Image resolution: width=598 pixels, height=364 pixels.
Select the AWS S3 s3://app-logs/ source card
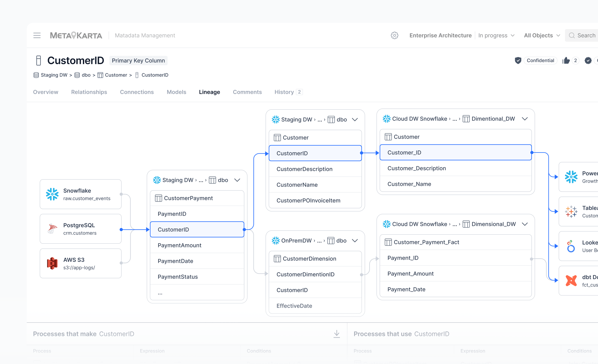click(81, 263)
